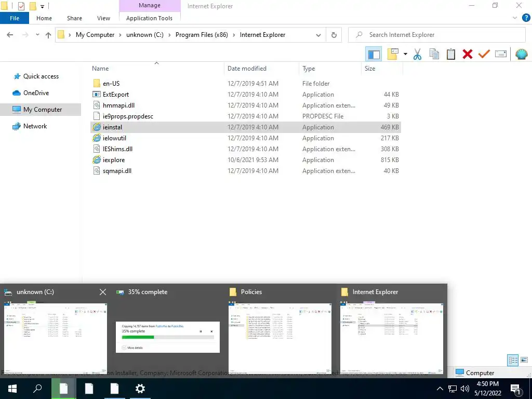
Task: Switch to the 35% complete copy preview
Action: 168,337
